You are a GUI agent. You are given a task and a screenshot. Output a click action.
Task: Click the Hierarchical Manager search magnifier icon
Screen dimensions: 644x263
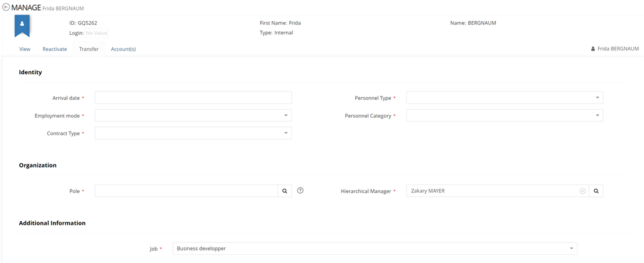596,191
